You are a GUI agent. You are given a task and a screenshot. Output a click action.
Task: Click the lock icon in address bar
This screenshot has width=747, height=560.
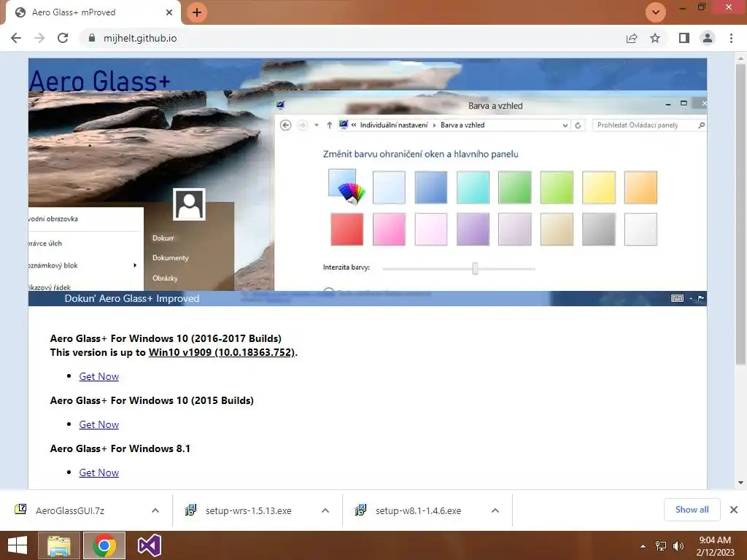coord(92,38)
